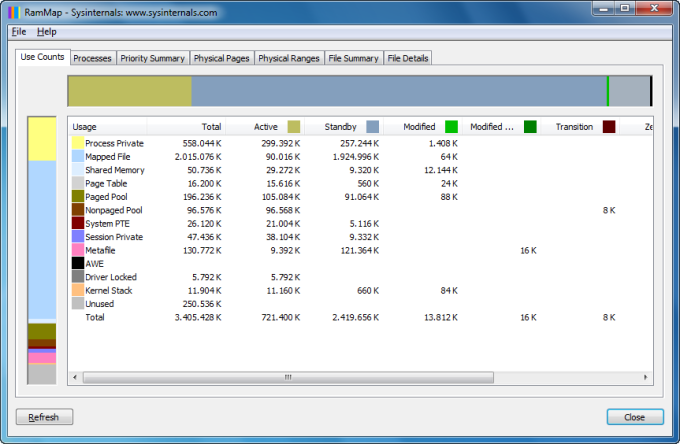This screenshot has width=680, height=444.
Task: Click the System PTE dark red swatch
Action: pos(78,223)
